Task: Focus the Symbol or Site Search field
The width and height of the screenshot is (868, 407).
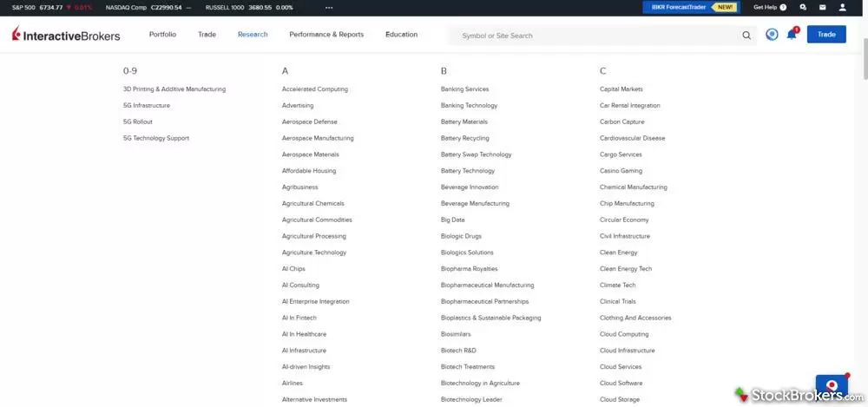Action: tap(601, 36)
